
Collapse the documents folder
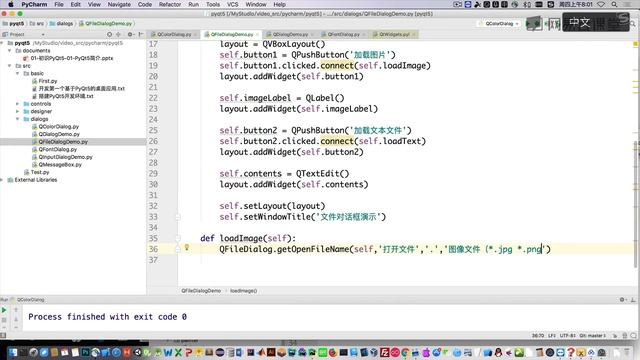[x=10, y=51]
